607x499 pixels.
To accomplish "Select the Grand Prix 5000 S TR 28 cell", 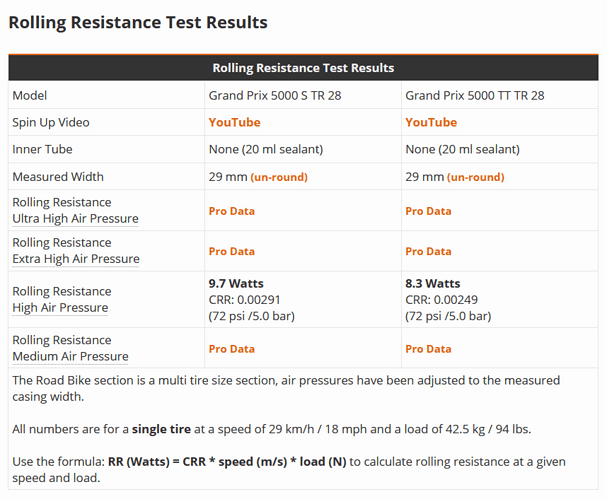I will [276, 95].
